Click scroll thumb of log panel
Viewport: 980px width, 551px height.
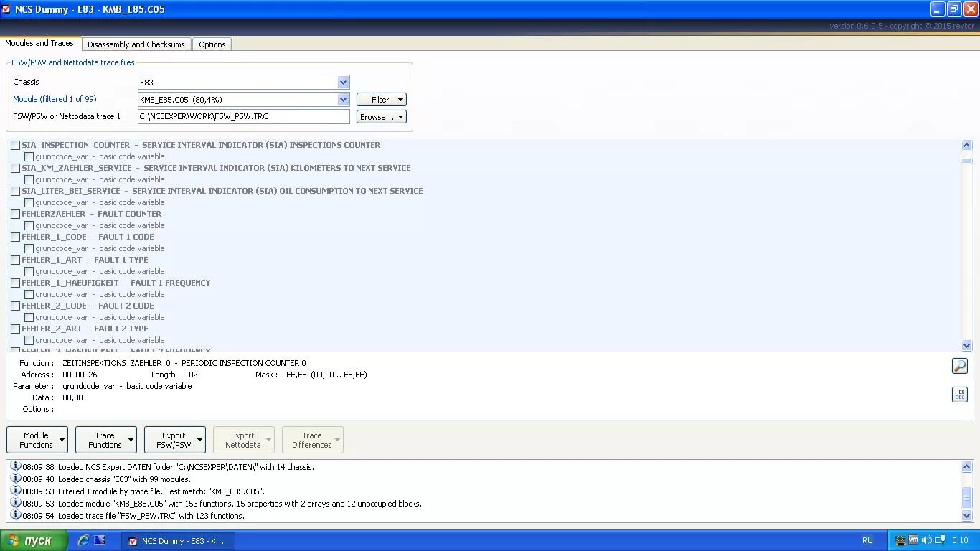coord(966,496)
